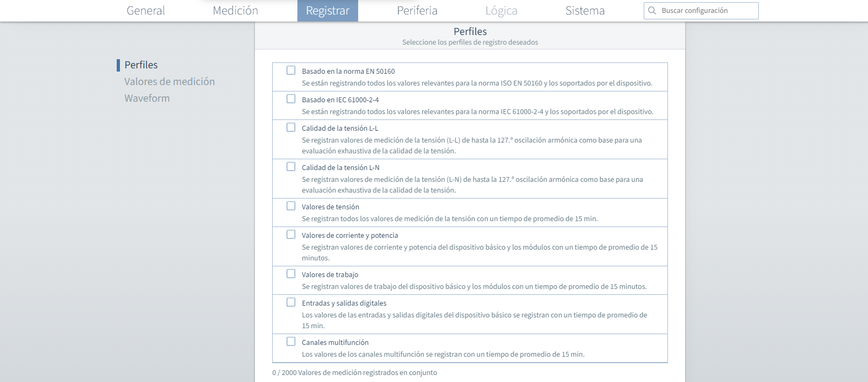The width and height of the screenshot is (868, 382).
Task: Click the 'Valores de tensión' profile label
Action: (330, 207)
